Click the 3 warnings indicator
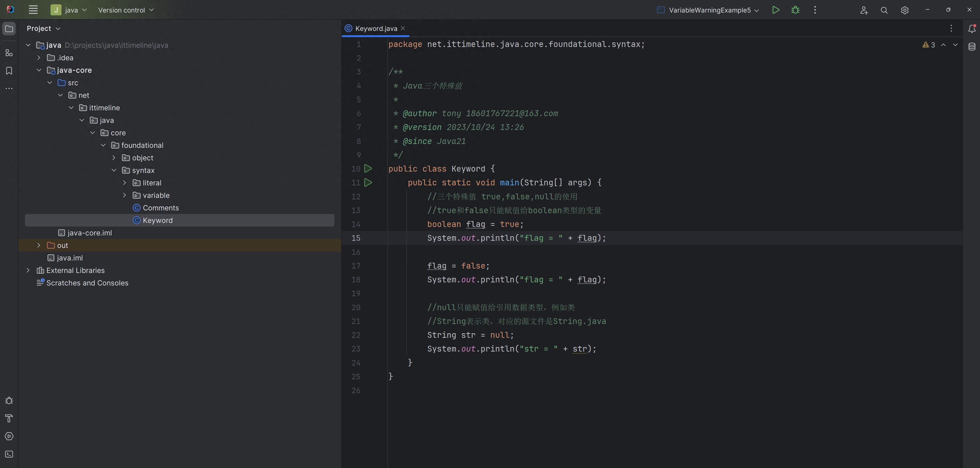Screen dimensions: 980x468 (x=929, y=45)
